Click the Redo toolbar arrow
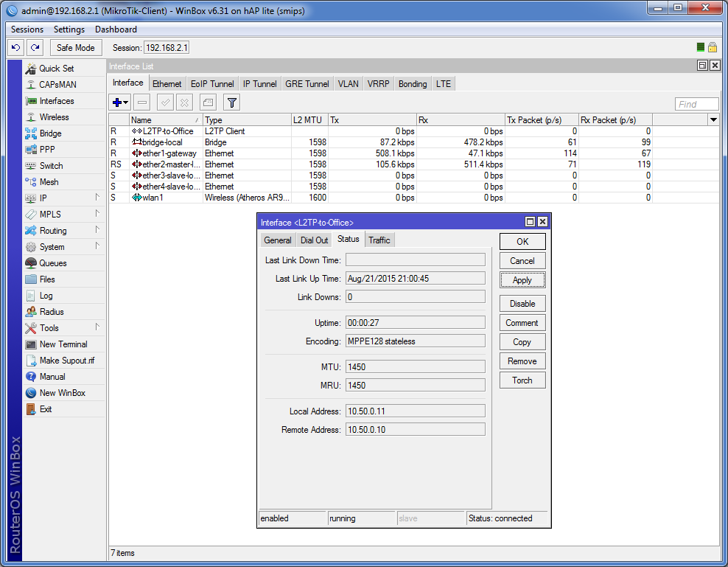The image size is (728, 567). tap(35, 47)
